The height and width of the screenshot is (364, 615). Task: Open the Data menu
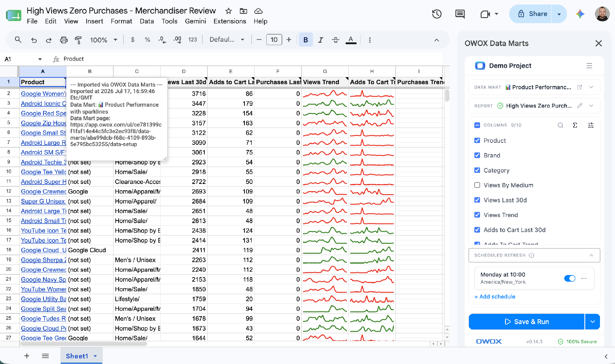(147, 21)
